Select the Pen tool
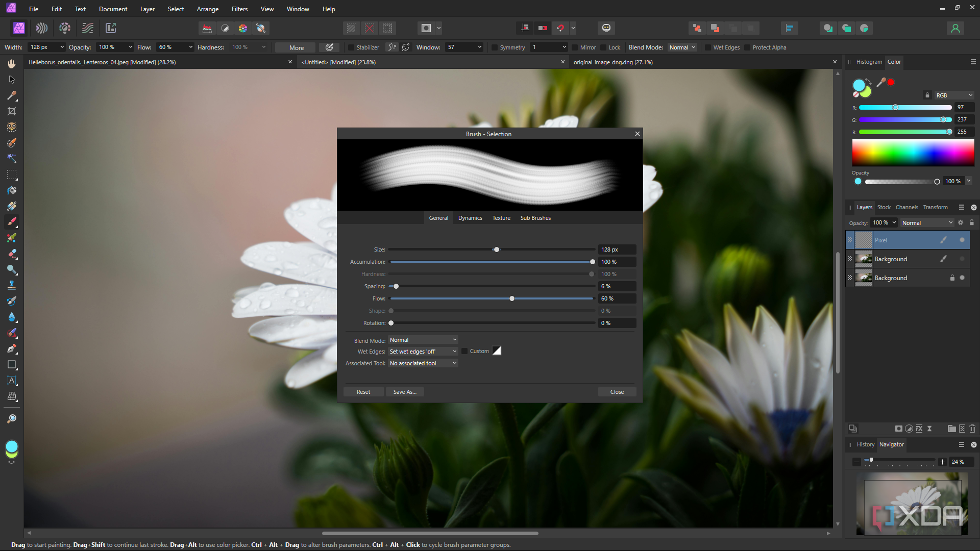Viewport: 980px width, 551px height. (x=12, y=348)
